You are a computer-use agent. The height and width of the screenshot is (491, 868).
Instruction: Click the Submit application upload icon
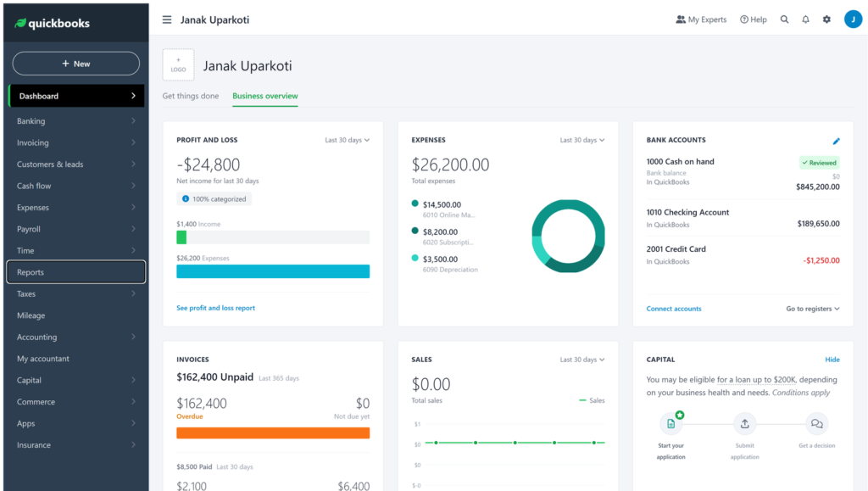click(x=744, y=424)
